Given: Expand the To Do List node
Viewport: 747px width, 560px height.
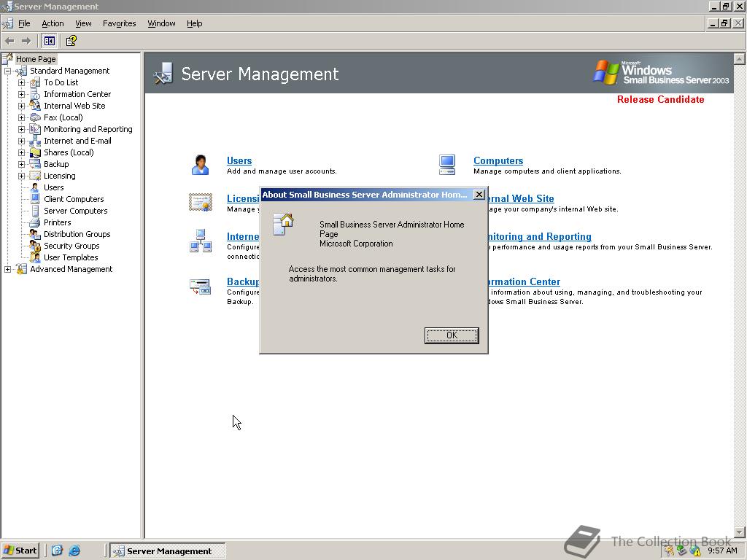Looking at the screenshot, I should 21,83.
